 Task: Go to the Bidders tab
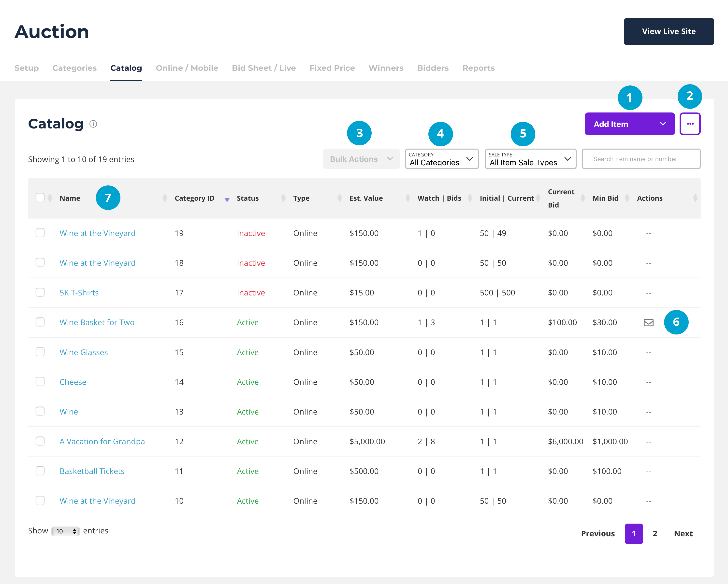click(x=433, y=68)
